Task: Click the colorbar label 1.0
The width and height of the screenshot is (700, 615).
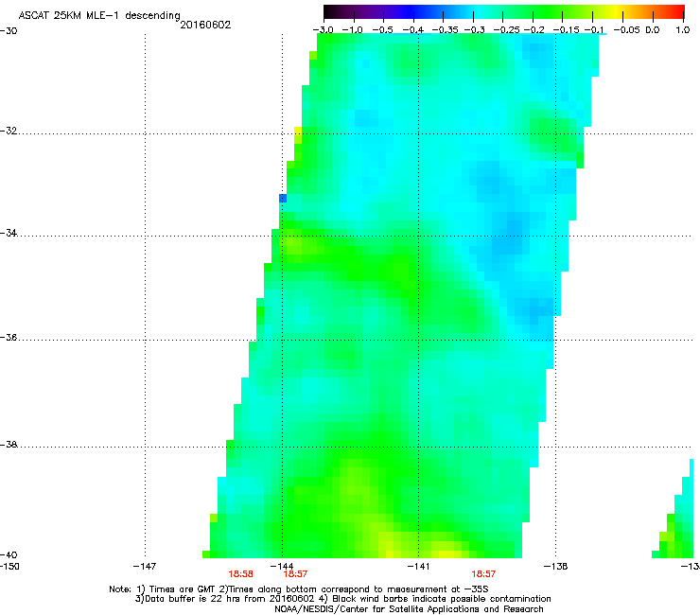Action: 683,30
